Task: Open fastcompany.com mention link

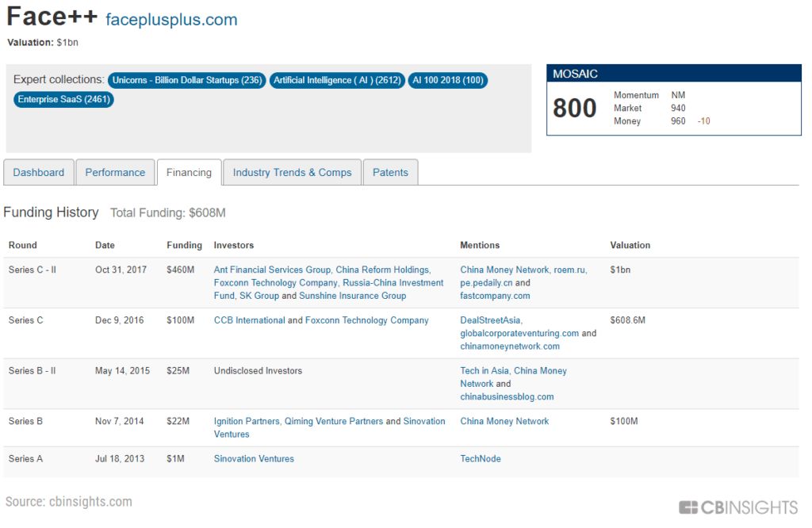Action: pos(495,296)
